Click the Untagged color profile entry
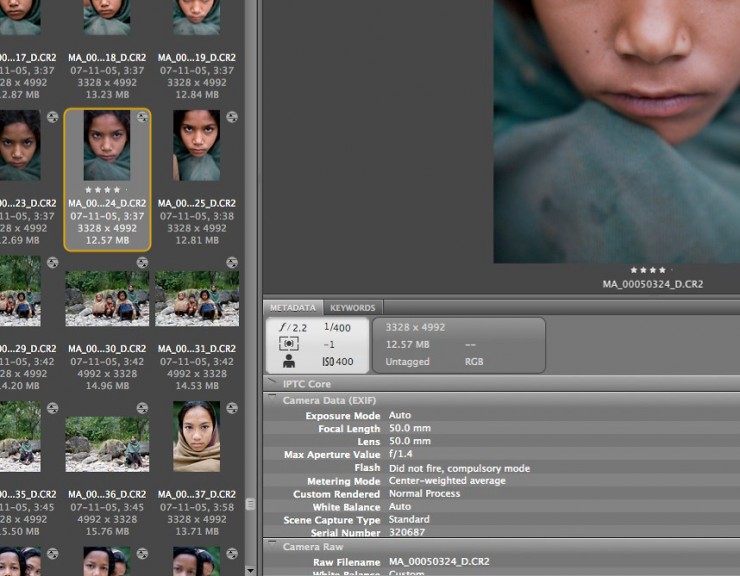740x576 pixels. point(407,362)
